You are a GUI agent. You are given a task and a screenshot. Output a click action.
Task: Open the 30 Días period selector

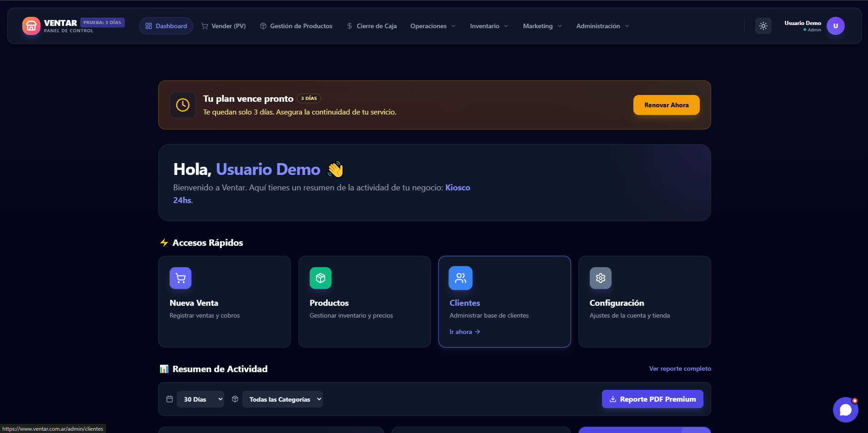[x=201, y=399]
